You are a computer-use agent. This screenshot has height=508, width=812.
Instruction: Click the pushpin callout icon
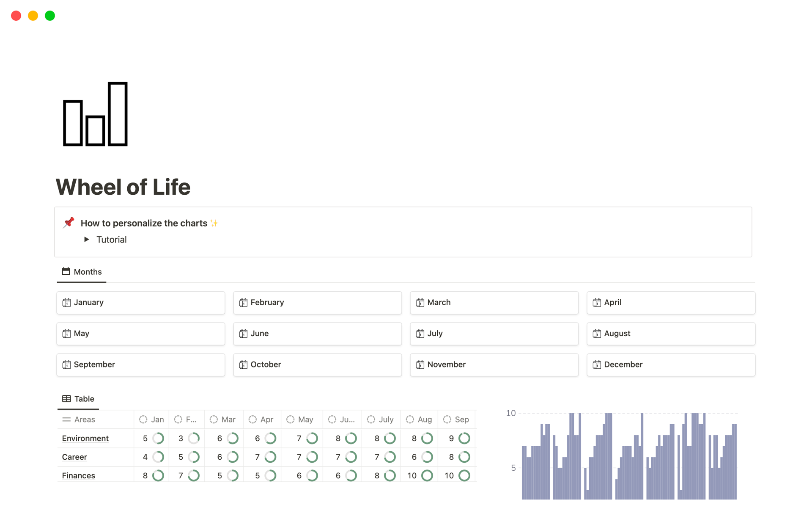pos(69,223)
